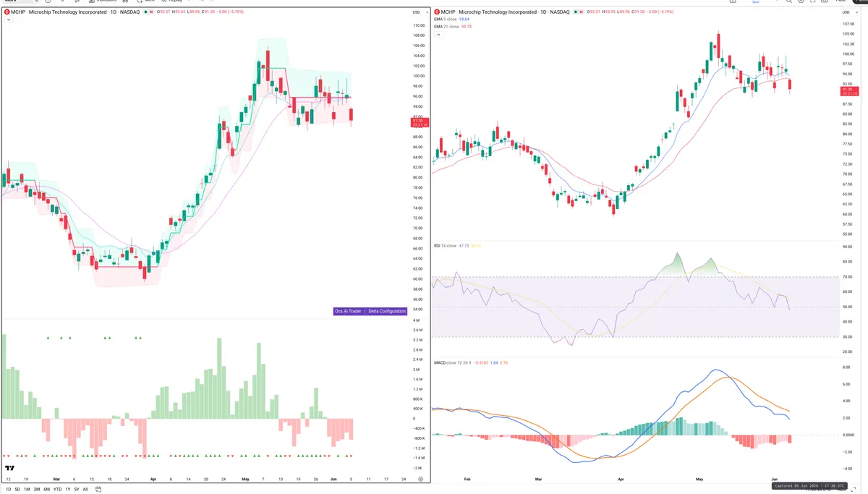The width and height of the screenshot is (868, 494).
Task: Collapse the EMA legend in right chart
Action: (x=438, y=35)
